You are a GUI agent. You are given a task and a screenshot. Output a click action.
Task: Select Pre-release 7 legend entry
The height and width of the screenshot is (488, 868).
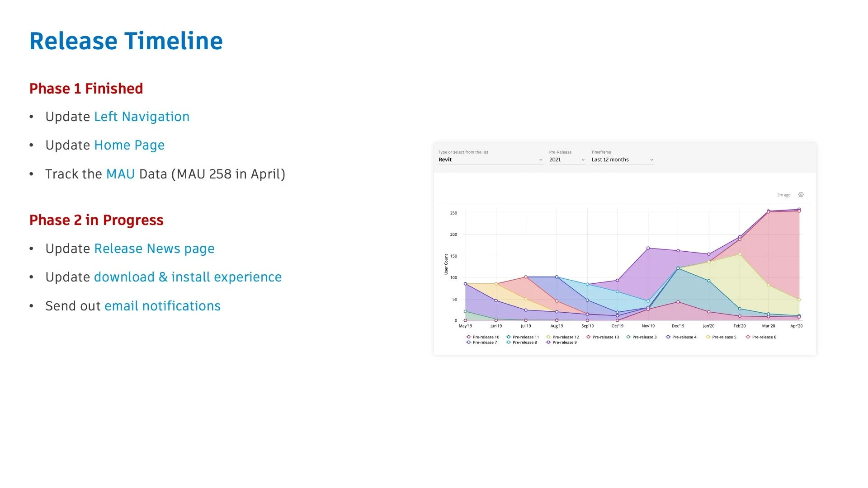pos(484,343)
